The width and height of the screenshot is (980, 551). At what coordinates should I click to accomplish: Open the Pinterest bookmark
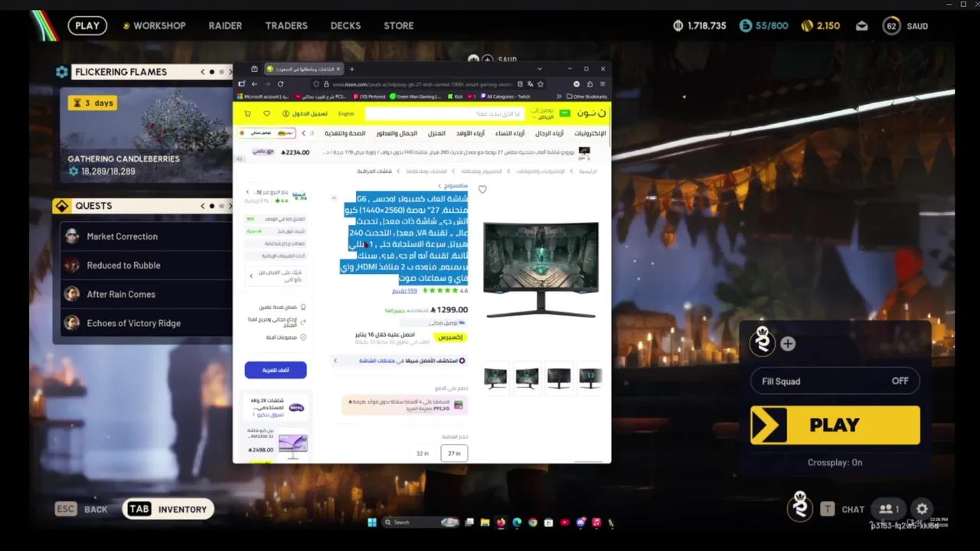[369, 96]
